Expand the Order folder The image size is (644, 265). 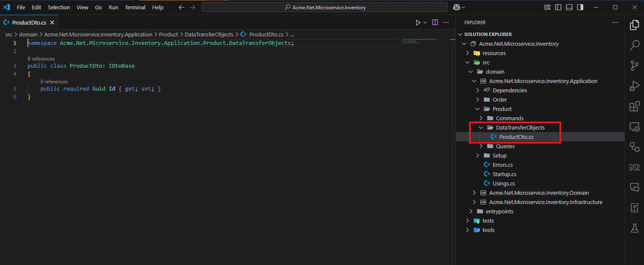(x=478, y=99)
